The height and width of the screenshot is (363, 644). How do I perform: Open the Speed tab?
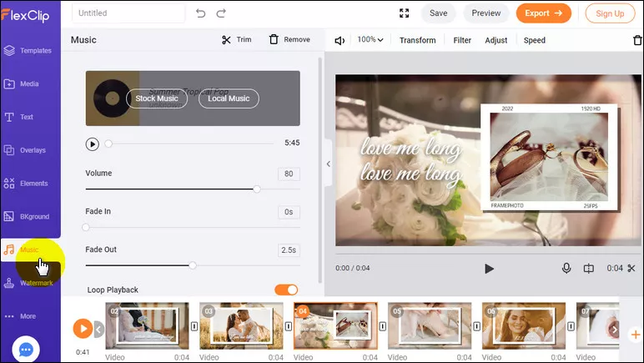(535, 40)
